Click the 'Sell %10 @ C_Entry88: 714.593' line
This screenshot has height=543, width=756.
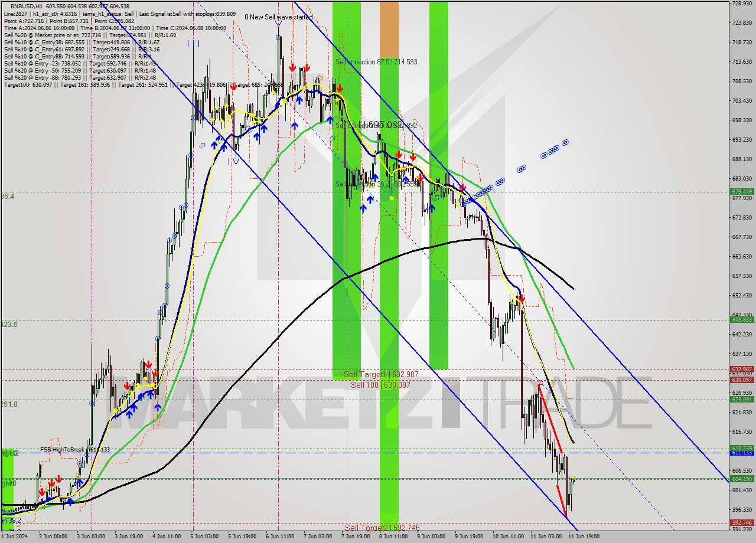coord(79,56)
